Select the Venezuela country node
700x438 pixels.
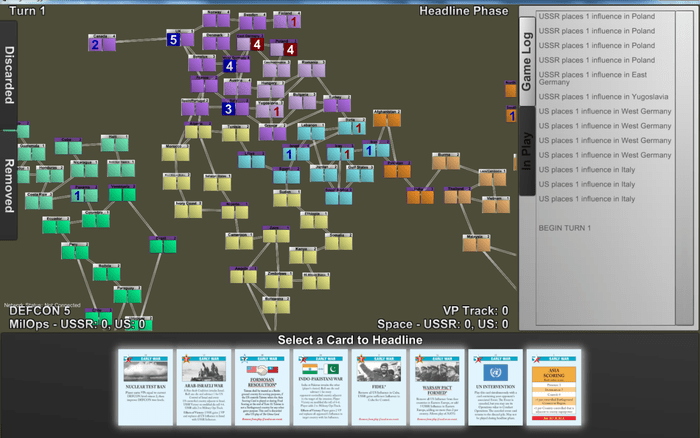coord(122,192)
